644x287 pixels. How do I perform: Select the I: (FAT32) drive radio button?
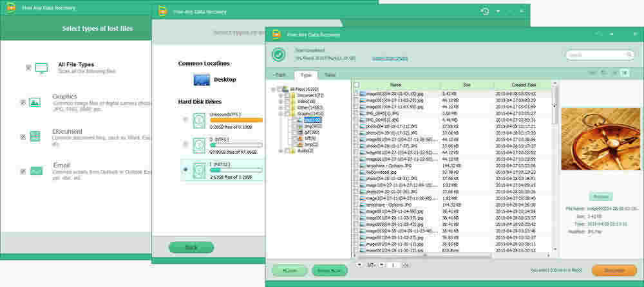coord(185,169)
